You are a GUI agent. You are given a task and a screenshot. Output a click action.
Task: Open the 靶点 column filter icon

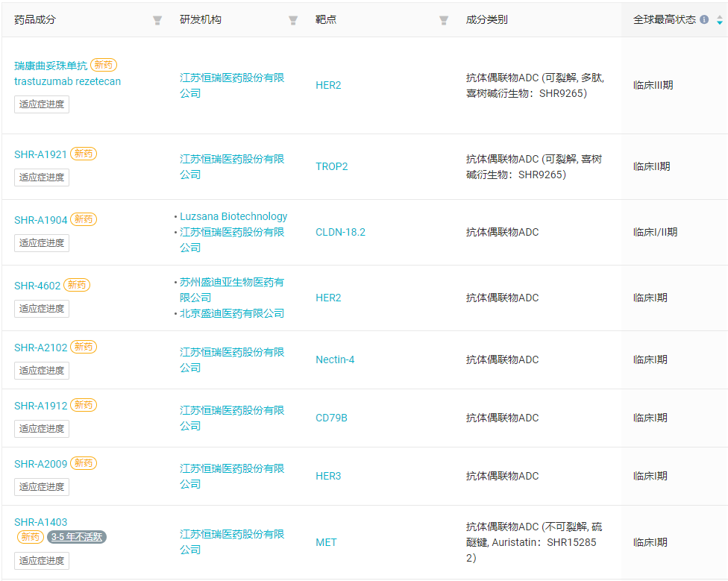tap(444, 20)
